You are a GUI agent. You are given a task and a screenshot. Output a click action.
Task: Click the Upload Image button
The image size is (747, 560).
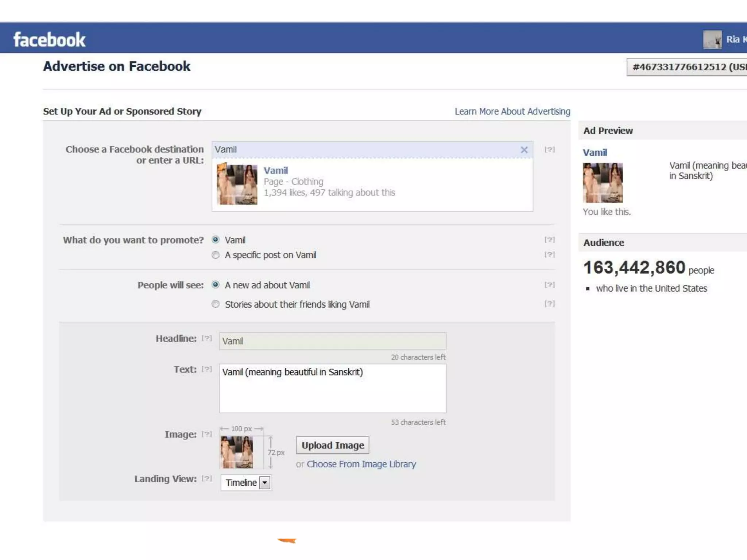(x=332, y=445)
